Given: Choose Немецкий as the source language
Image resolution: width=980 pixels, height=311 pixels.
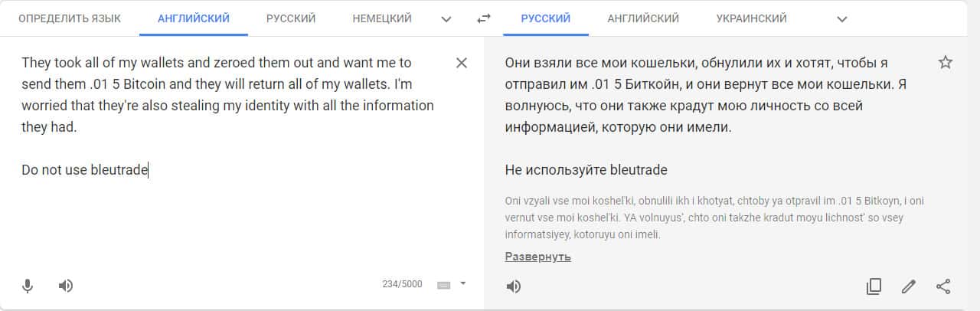Looking at the screenshot, I should [x=382, y=18].
